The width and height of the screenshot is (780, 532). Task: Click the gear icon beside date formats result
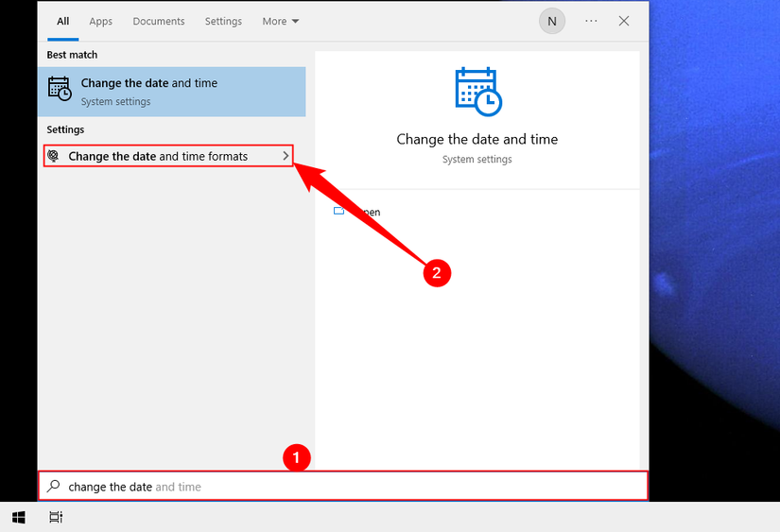(x=54, y=156)
